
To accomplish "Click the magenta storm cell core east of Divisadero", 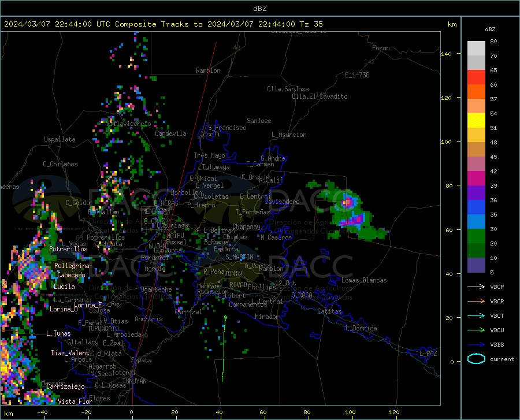I will [x=347, y=202].
